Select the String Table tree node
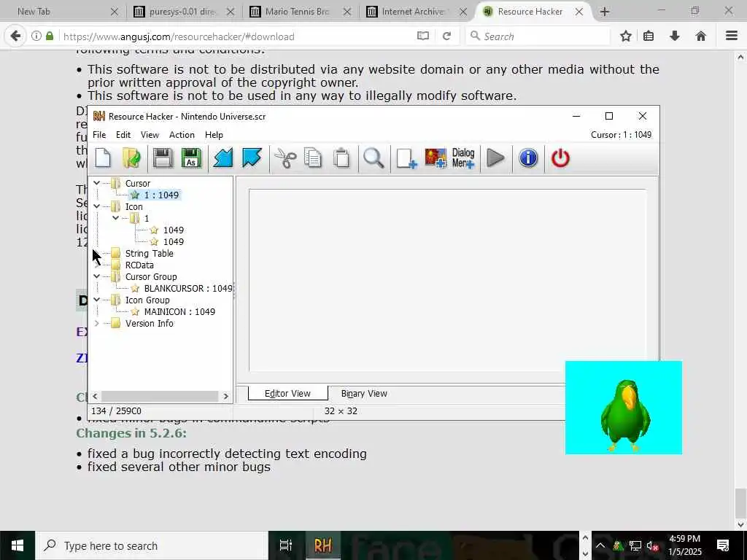 pyautogui.click(x=149, y=253)
